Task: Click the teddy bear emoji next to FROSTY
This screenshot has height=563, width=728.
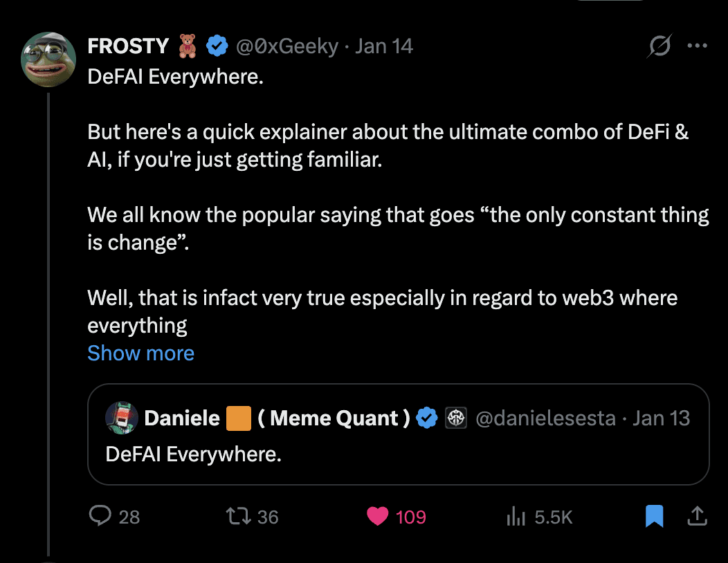Action: [188, 46]
